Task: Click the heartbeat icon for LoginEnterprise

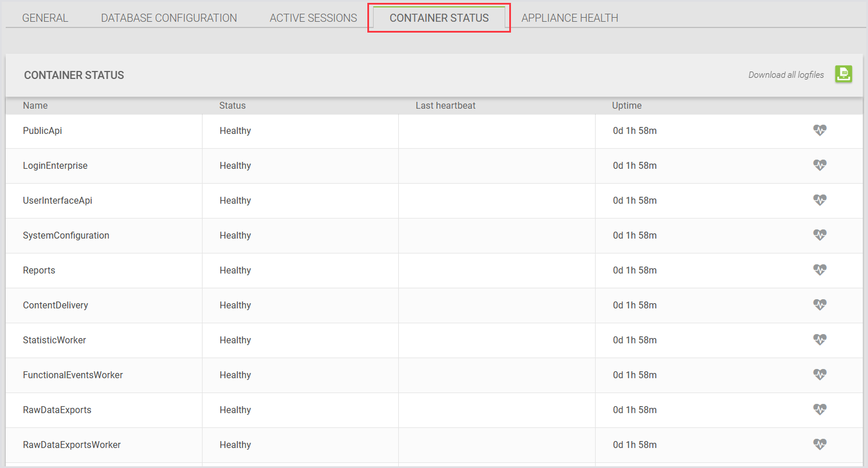Action: tap(820, 165)
